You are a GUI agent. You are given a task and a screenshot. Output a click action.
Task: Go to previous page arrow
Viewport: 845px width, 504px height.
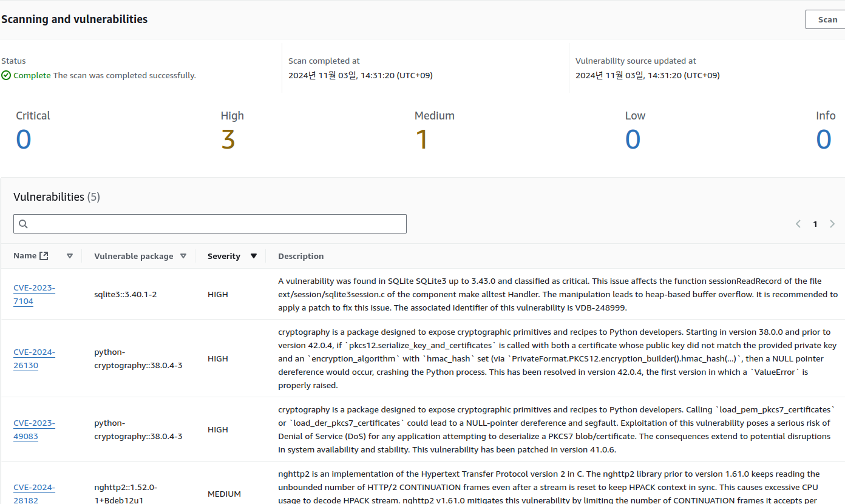(x=798, y=224)
